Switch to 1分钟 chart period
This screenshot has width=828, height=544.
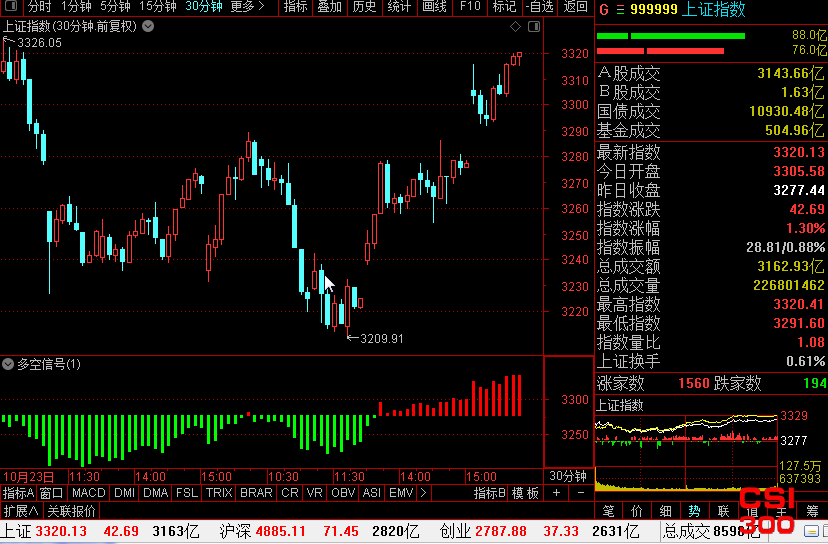point(76,6)
